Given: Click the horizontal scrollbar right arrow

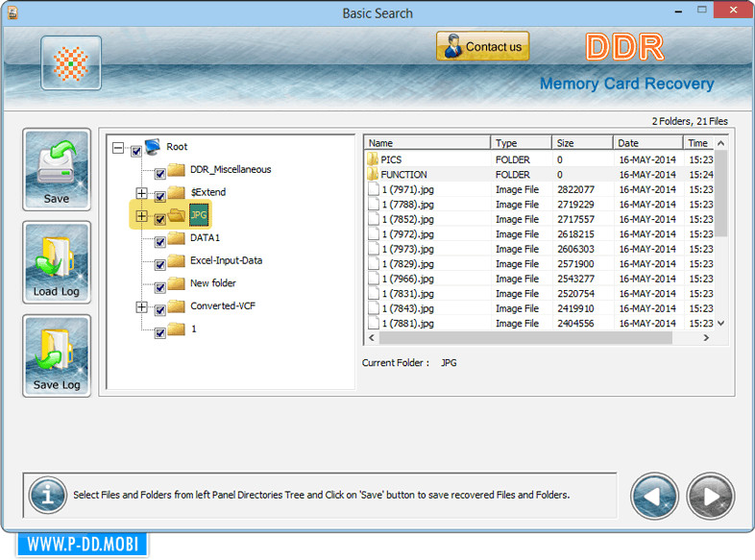Looking at the screenshot, I should [706, 338].
